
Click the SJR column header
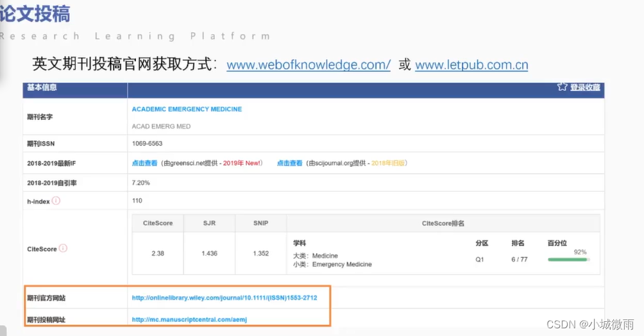click(x=210, y=223)
